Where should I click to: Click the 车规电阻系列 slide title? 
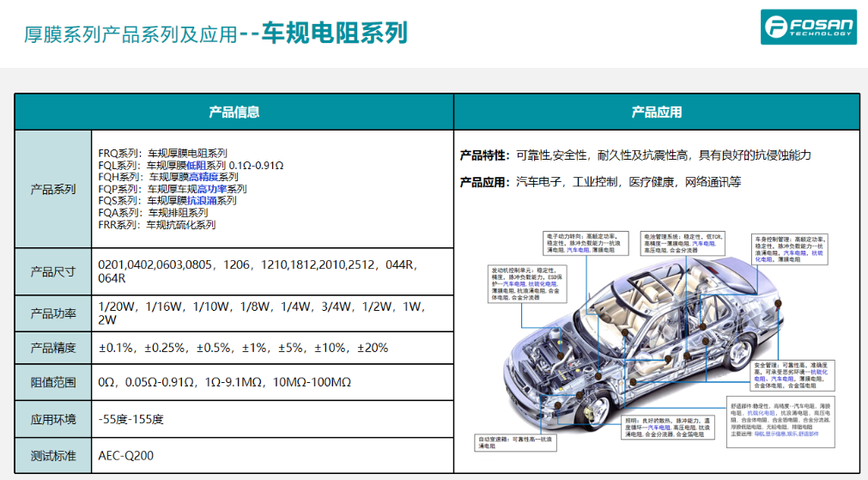pos(334,33)
